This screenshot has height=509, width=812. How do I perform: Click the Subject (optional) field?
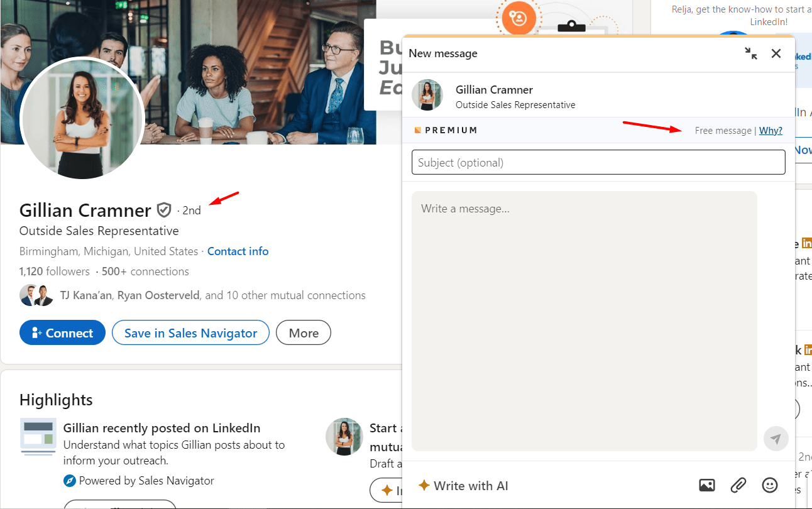pyautogui.click(x=598, y=162)
